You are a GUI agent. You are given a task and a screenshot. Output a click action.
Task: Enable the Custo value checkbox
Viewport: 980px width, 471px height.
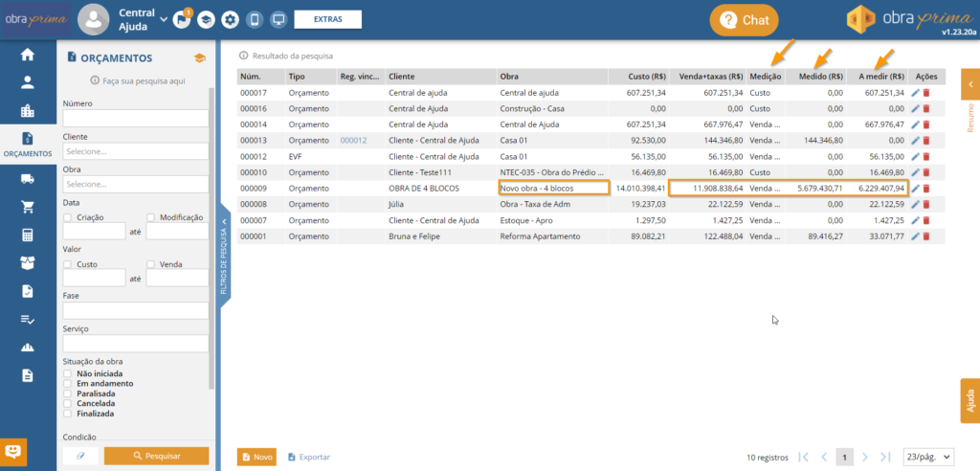click(x=68, y=264)
